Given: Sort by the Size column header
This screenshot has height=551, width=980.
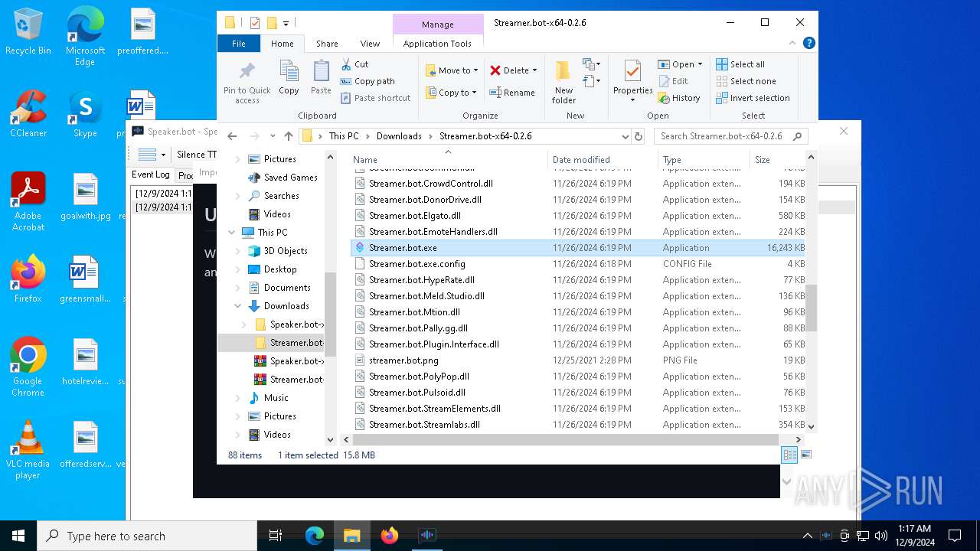Looking at the screenshot, I should (x=777, y=160).
